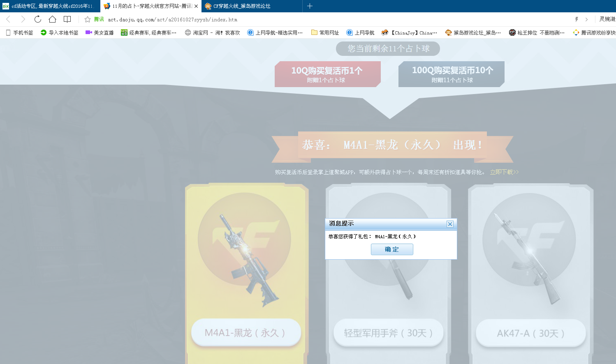Confirm the dialog with 确定
This screenshot has height=364, width=616.
point(392,249)
